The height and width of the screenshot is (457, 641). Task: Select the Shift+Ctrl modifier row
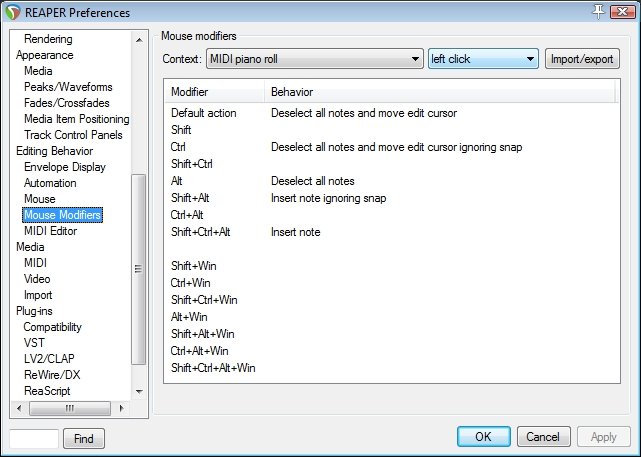tap(392, 164)
